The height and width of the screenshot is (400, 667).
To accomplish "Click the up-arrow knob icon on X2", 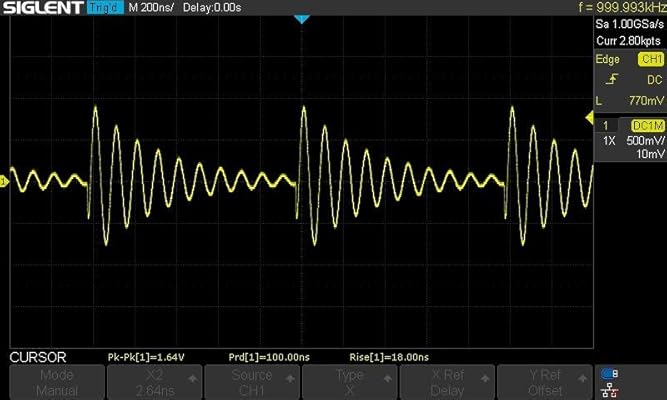I will (193, 378).
